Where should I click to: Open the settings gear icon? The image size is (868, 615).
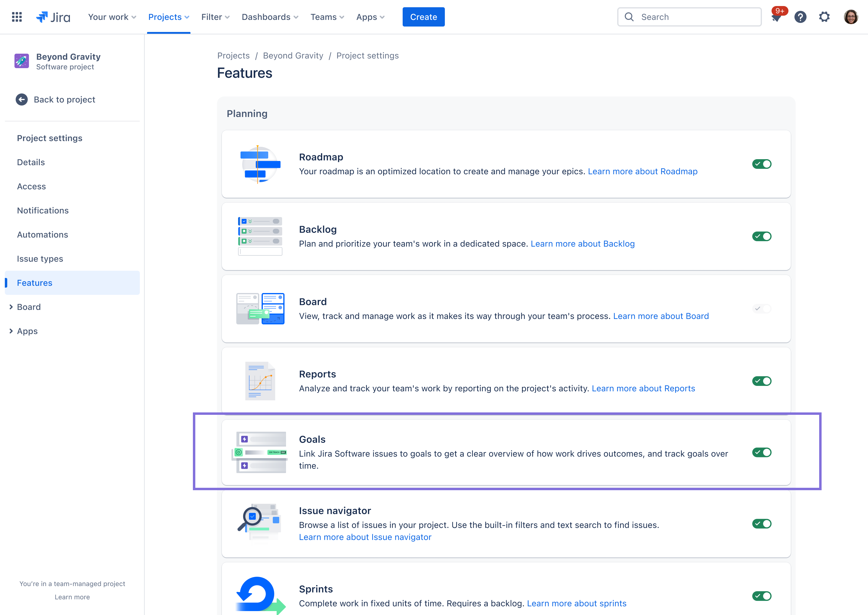tap(824, 17)
